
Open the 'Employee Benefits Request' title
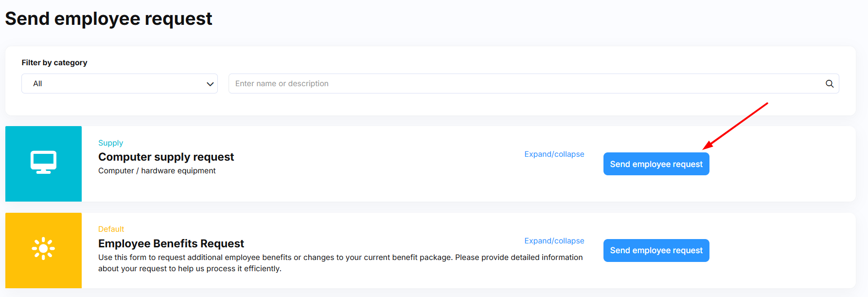(x=171, y=243)
